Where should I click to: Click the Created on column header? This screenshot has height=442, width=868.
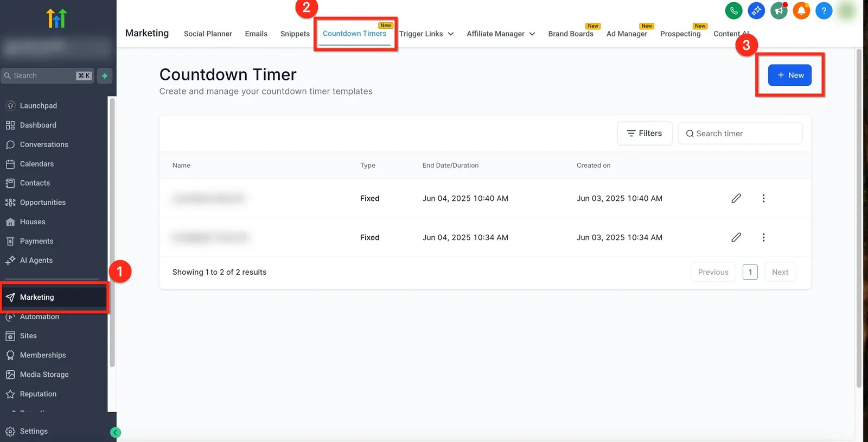[x=593, y=165]
